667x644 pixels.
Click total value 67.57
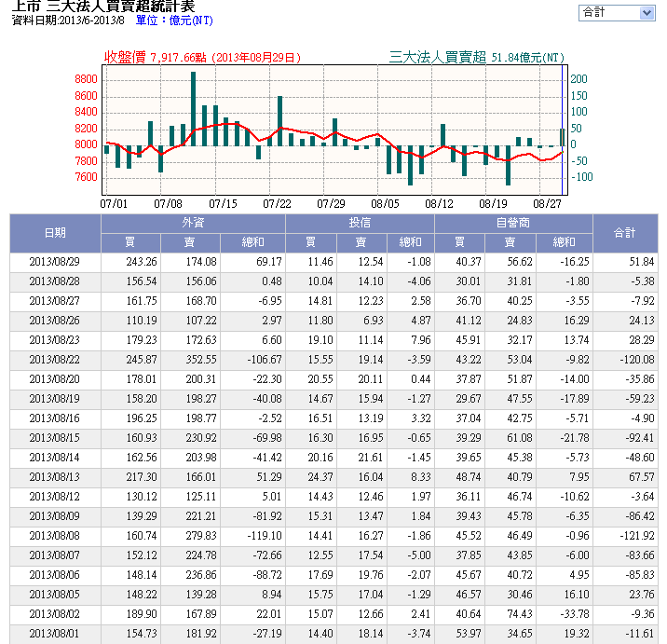click(642, 477)
